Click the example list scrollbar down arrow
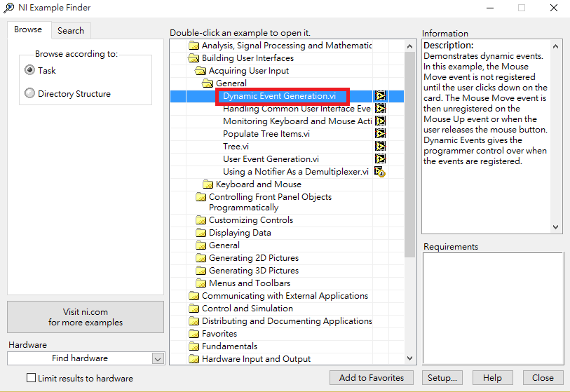The height and width of the screenshot is (392, 570). tap(409, 358)
